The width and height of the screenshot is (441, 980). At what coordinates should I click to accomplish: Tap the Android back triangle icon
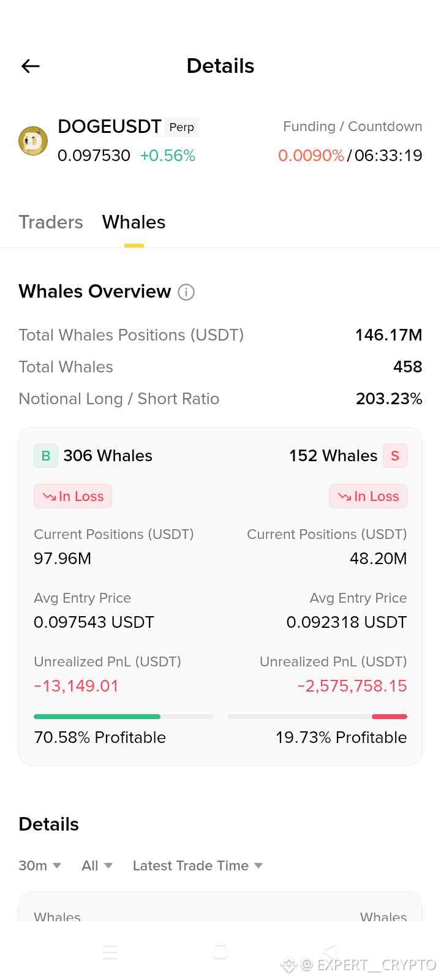330,952
